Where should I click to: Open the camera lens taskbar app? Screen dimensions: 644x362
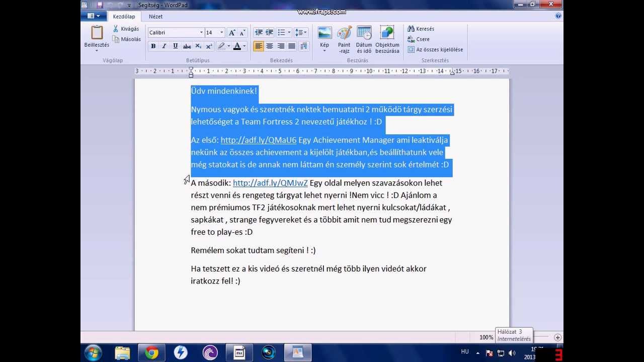(x=268, y=353)
